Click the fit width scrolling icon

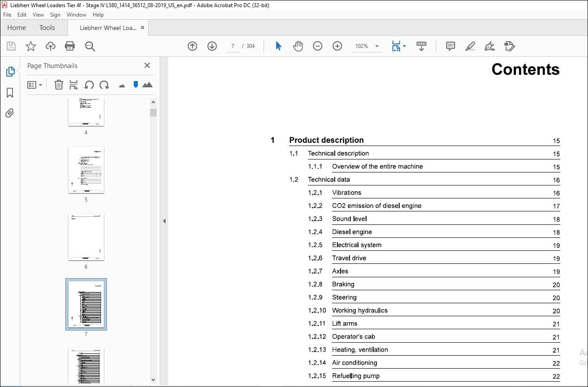tap(396, 46)
